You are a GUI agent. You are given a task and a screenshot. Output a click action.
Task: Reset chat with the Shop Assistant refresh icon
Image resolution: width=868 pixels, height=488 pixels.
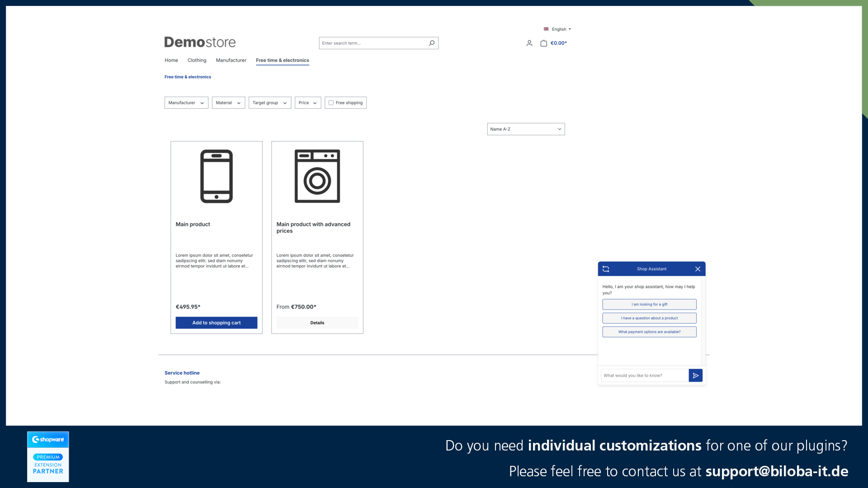coord(606,269)
